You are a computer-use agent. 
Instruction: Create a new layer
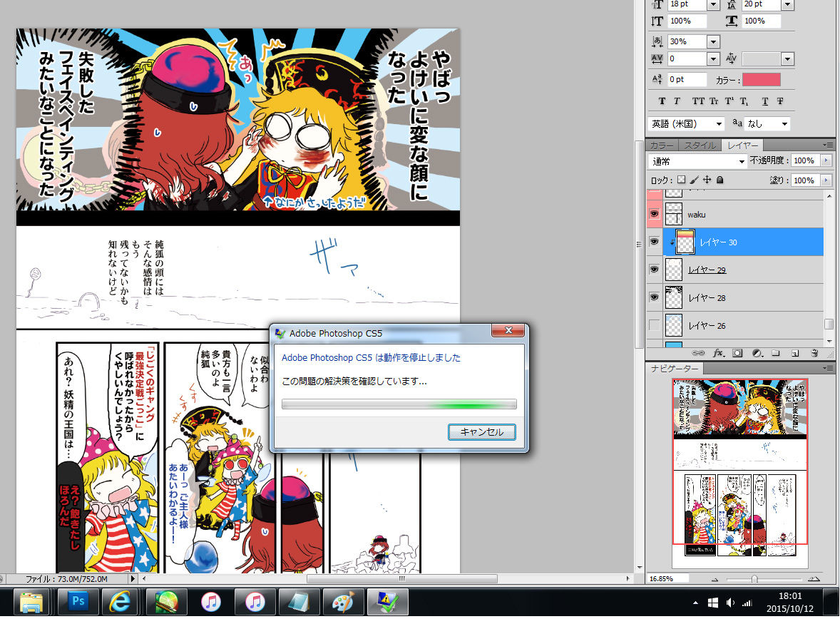point(795,353)
